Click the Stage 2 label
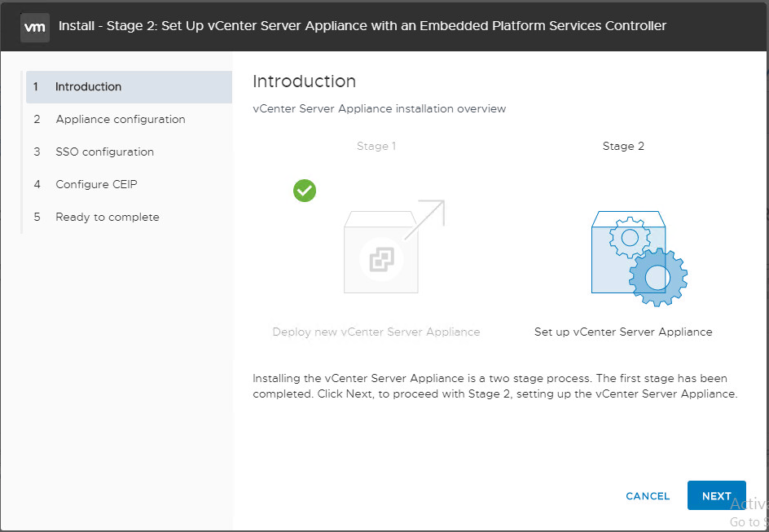Viewport: 769px width, 532px height. coord(623,147)
